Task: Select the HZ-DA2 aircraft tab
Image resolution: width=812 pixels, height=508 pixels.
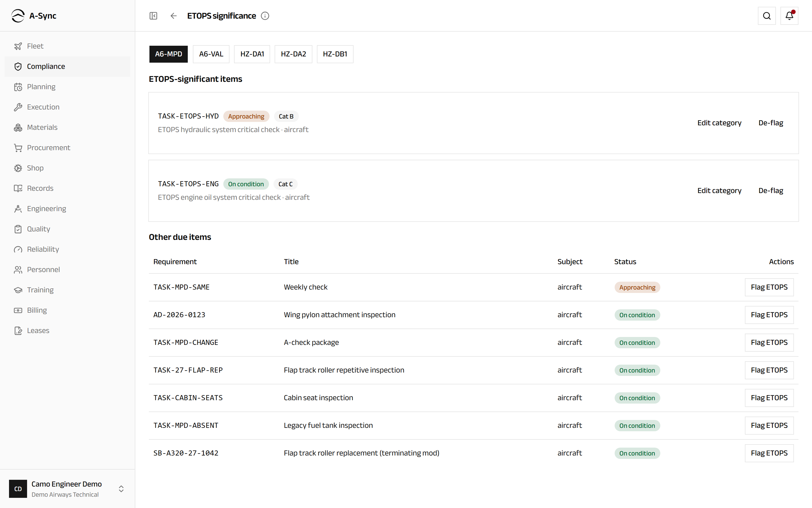Action: coord(293,54)
